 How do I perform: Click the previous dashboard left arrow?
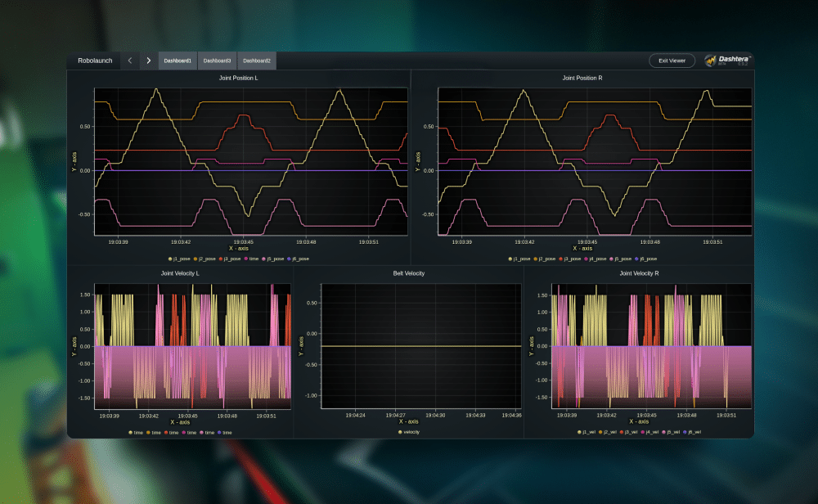130,61
